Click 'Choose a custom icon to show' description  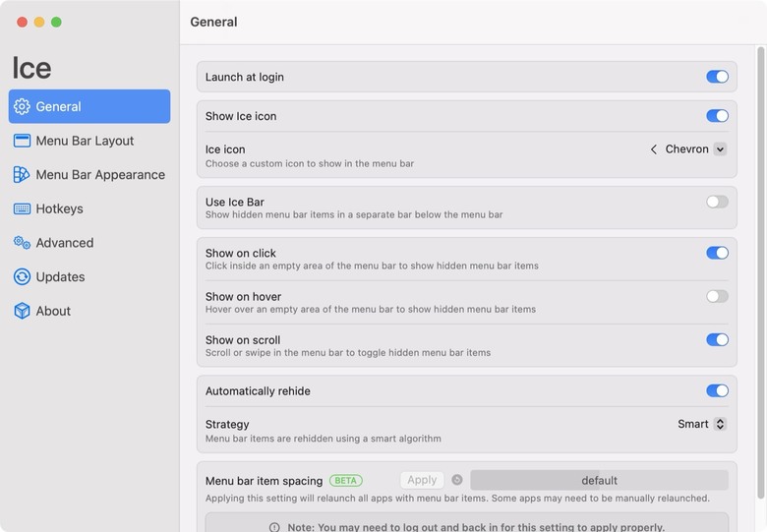click(310, 163)
